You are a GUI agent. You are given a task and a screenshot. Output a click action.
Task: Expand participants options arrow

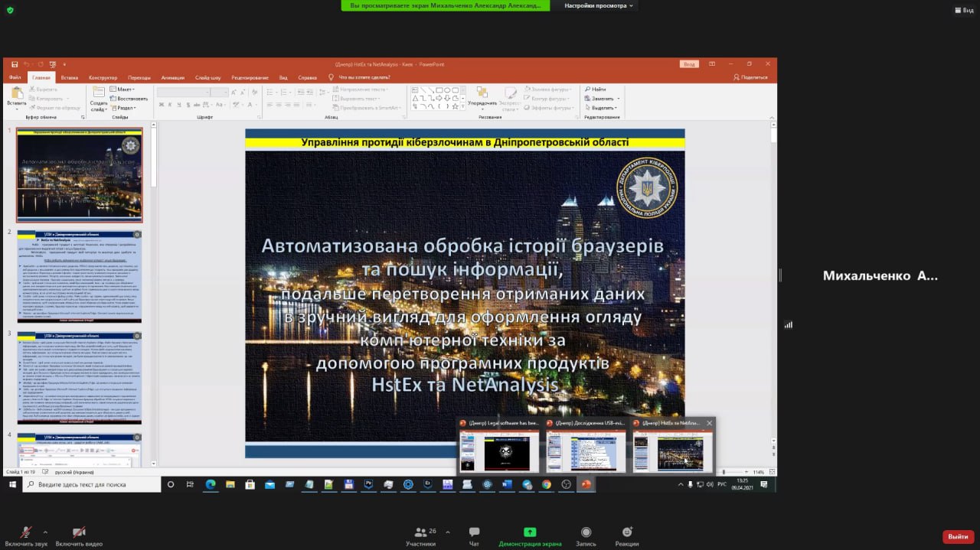[448, 532]
